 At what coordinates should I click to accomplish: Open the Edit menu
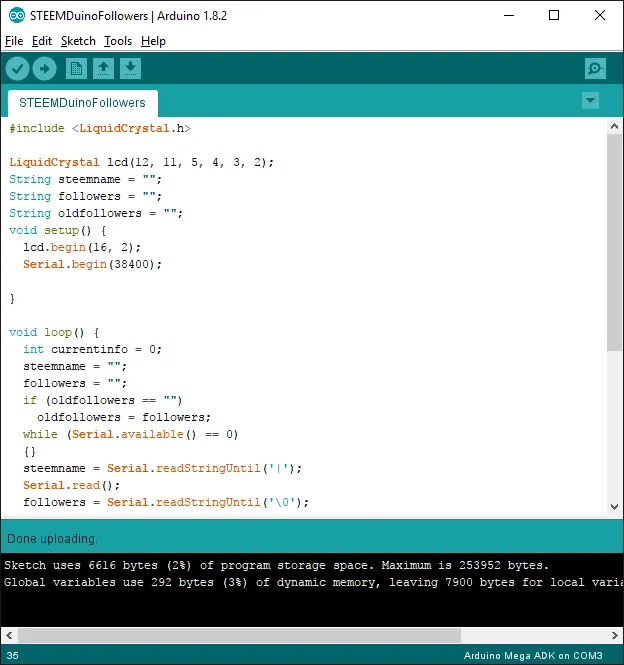(x=42, y=41)
